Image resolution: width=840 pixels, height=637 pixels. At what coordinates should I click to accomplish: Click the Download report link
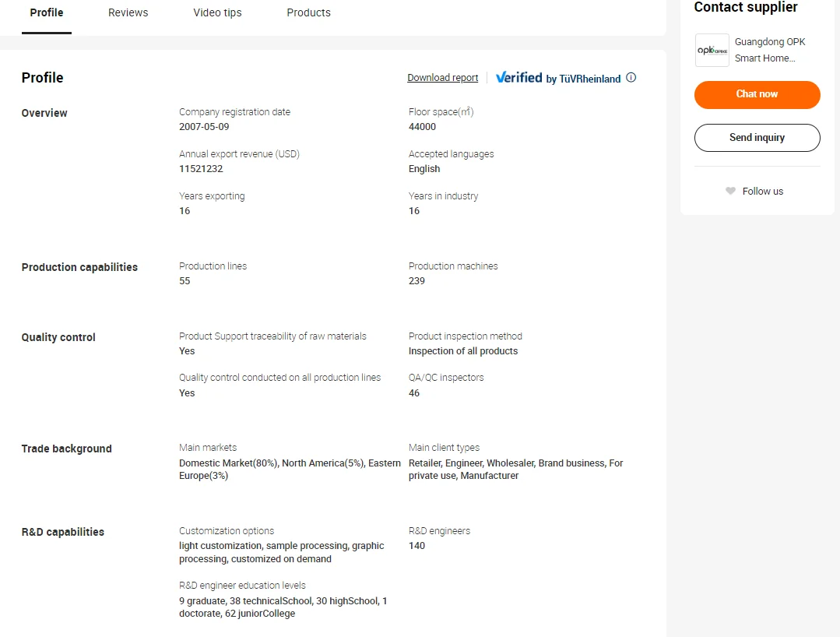pos(442,78)
